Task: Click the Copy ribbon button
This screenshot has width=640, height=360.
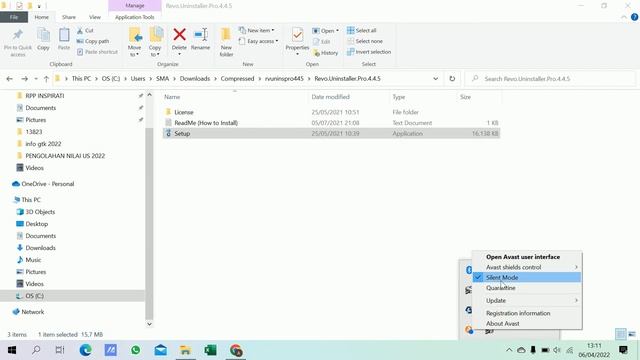Action: (43, 40)
